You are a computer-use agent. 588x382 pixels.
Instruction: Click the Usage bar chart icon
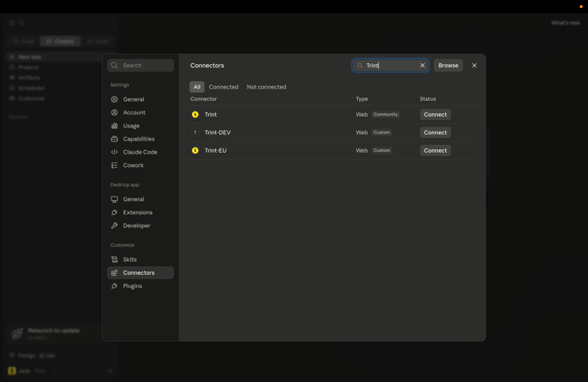[x=114, y=126]
